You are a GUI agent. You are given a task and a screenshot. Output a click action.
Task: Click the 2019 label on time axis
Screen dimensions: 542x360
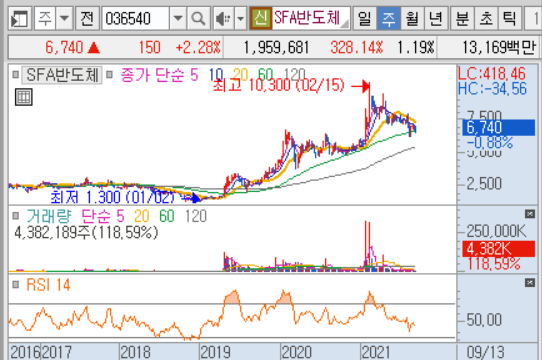[215, 352]
